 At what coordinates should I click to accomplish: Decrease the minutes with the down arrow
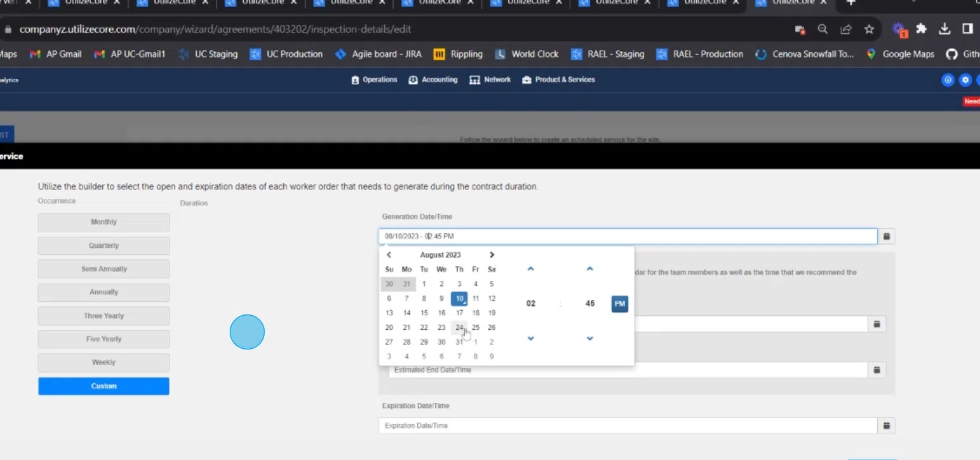point(590,339)
